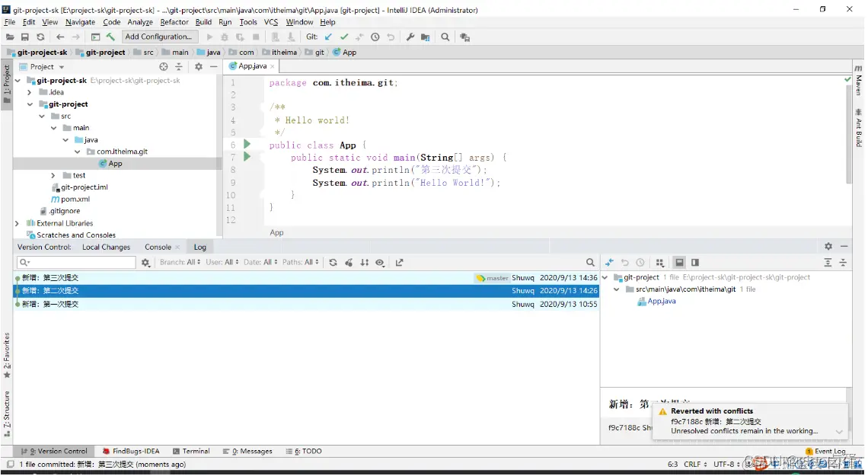This screenshot has height=476, width=868.
Task: Toggle the Ant Build side tool window
Action: point(858,128)
